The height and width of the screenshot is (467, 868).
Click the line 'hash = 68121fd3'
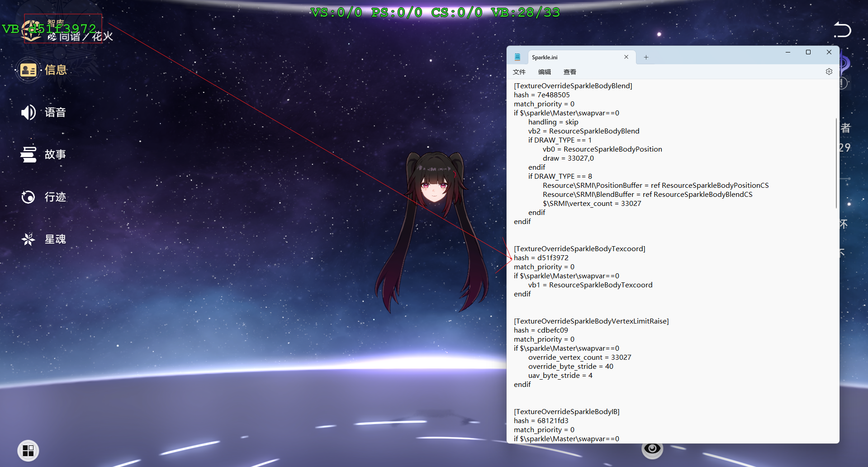click(x=541, y=421)
